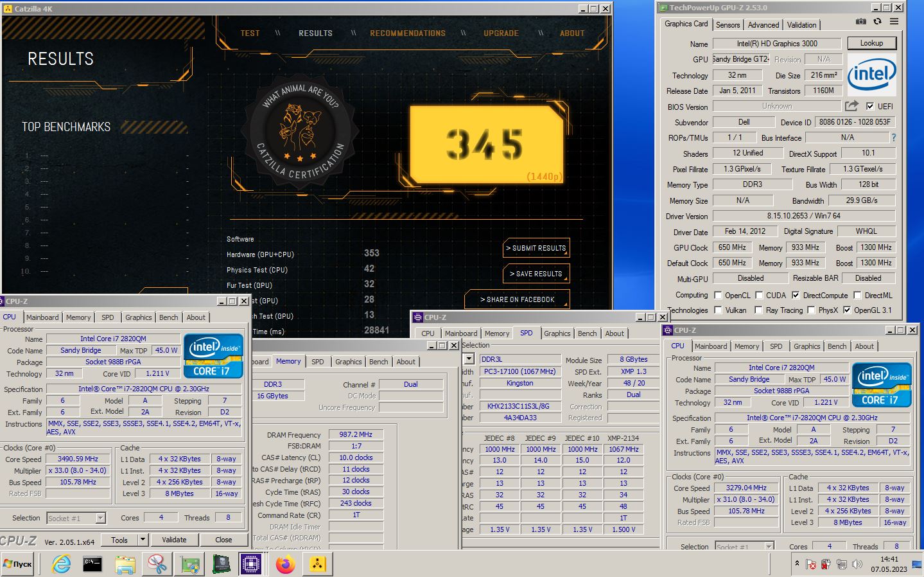Click the Validate button in CPU-Z
Image resolution: width=924 pixels, height=577 pixels.
pyautogui.click(x=174, y=540)
